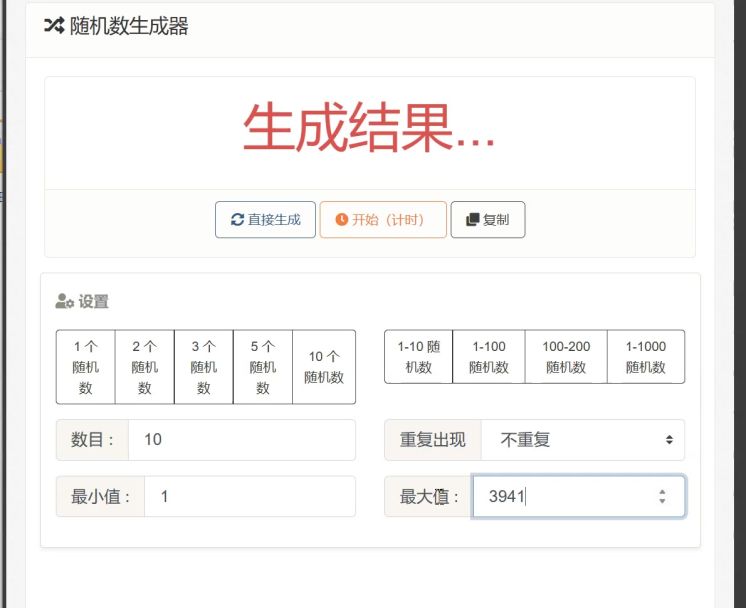The image size is (746, 608).
Task: Open the 重复出现 dropdown showing 不重复
Action: point(582,440)
